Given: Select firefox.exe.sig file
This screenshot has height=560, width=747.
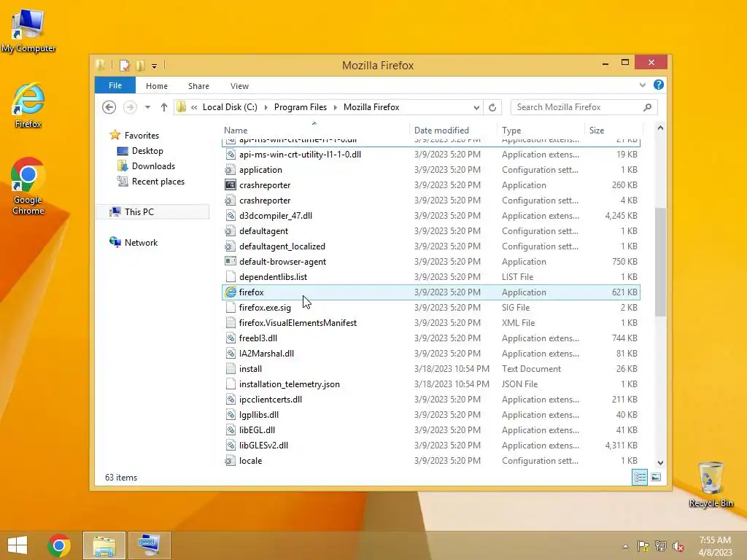Looking at the screenshot, I should click(x=431, y=308).
